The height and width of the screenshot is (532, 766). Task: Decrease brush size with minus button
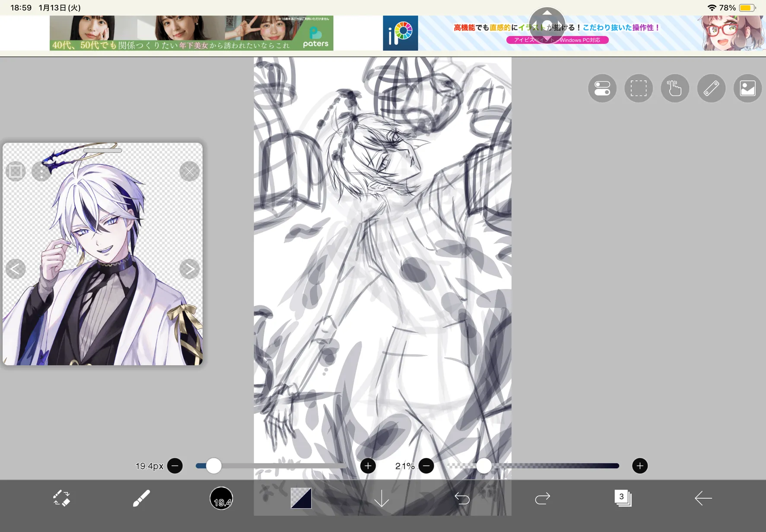tap(175, 466)
